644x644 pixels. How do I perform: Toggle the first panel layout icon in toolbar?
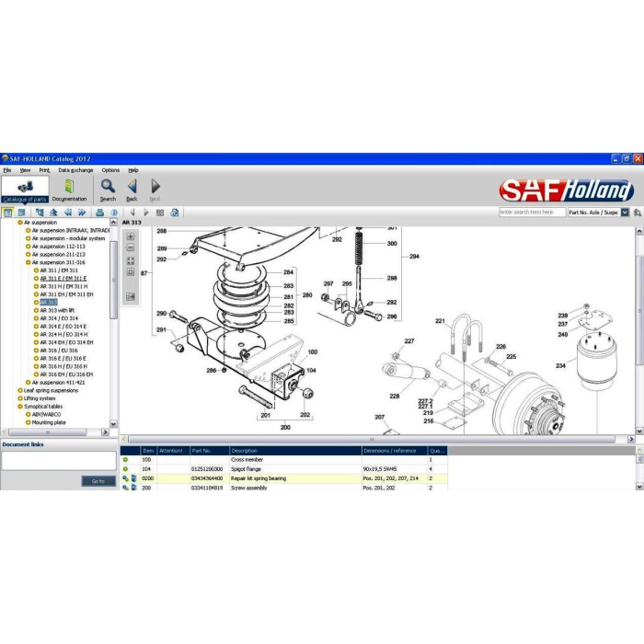point(7,213)
